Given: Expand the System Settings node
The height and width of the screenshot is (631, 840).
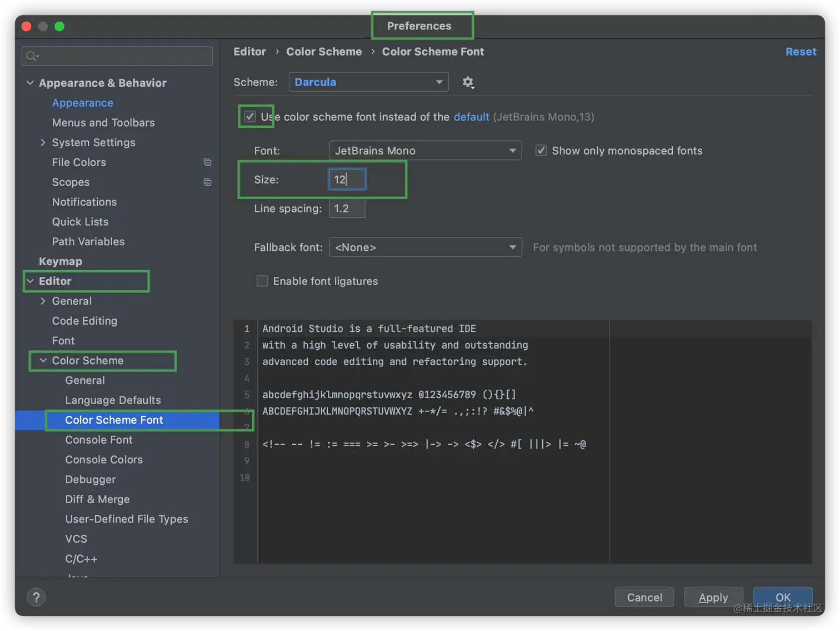Looking at the screenshot, I should 43,142.
